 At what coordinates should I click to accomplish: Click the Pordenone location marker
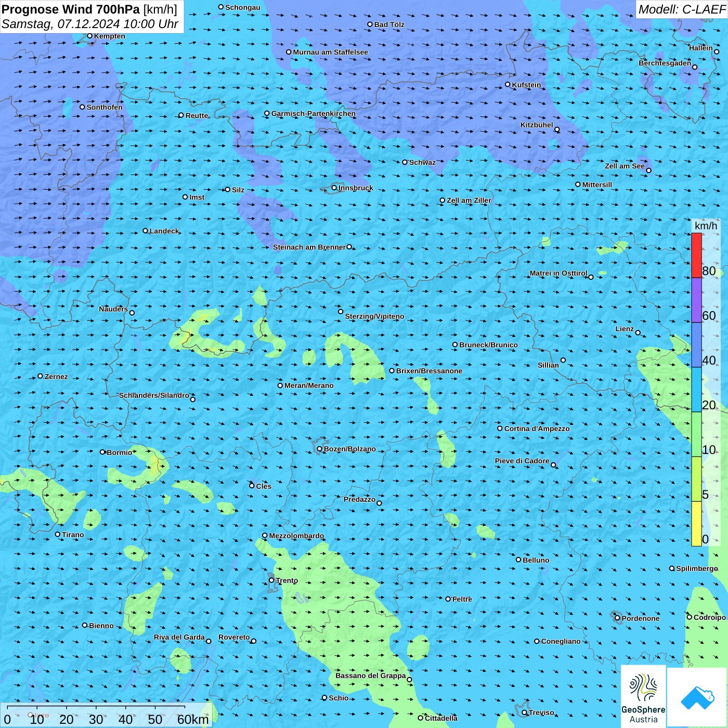[x=617, y=618]
